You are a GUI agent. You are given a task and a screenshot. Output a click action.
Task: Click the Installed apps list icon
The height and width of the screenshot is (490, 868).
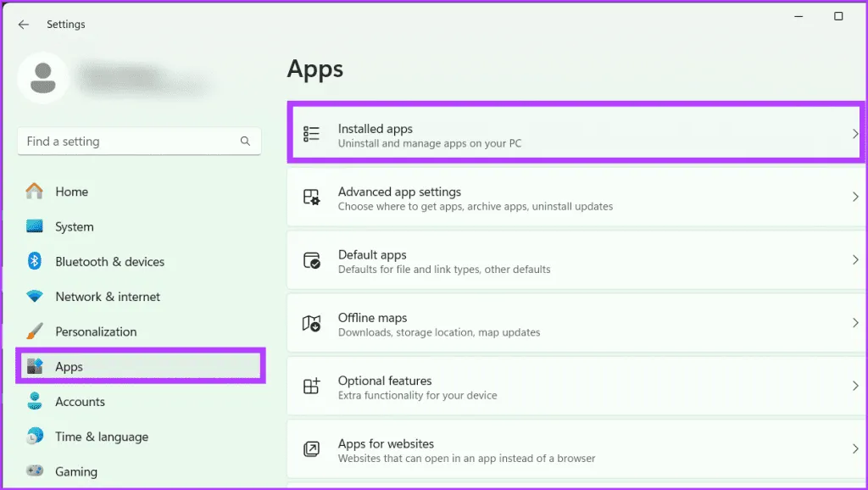pos(312,134)
